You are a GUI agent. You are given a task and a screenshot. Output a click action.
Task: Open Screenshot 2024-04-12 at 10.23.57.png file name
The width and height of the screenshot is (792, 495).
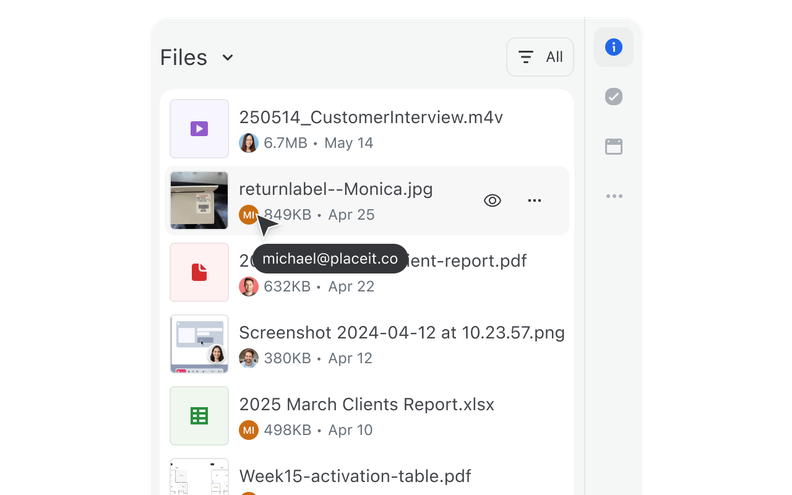pos(402,333)
